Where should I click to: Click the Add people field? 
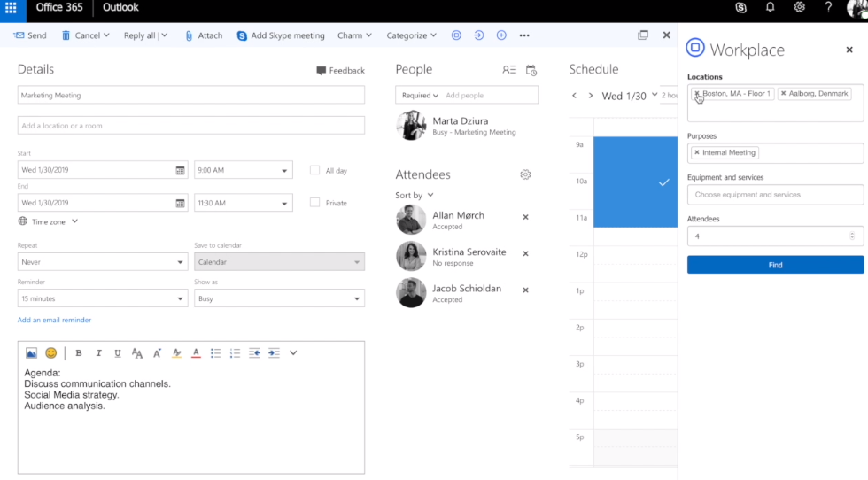[x=490, y=96]
